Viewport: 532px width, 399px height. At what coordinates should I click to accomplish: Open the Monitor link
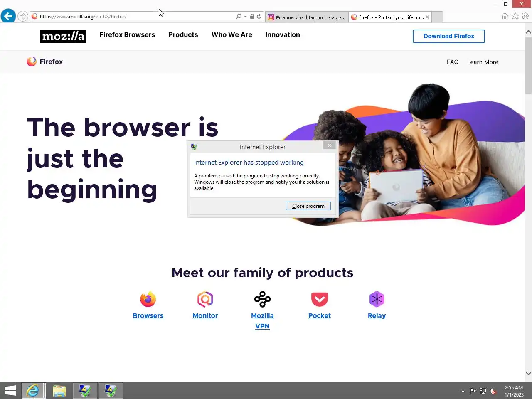(205, 316)
